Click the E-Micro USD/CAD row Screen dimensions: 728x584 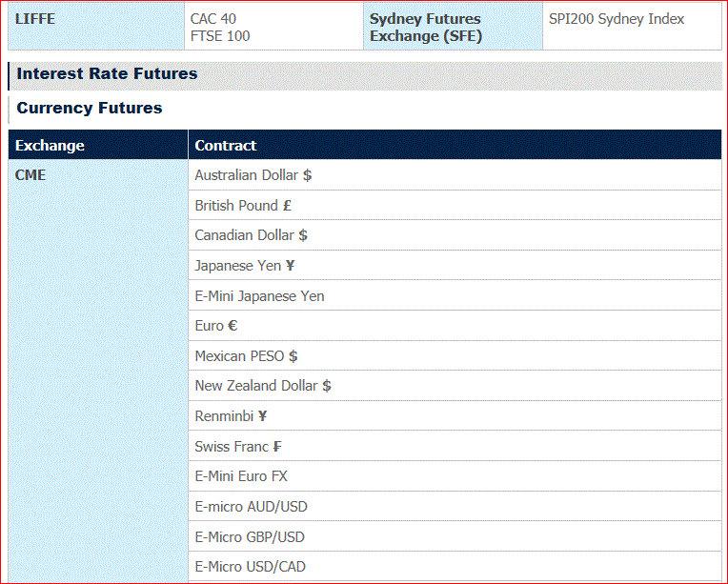(455, 567)
